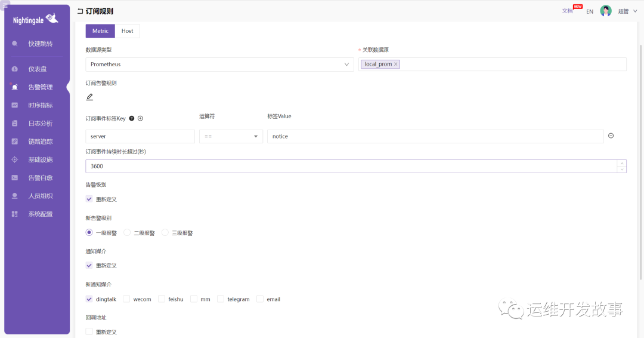Enable the dingtalk notification checkbox
This screenshot has height=338, width=644.
[89, 299]
